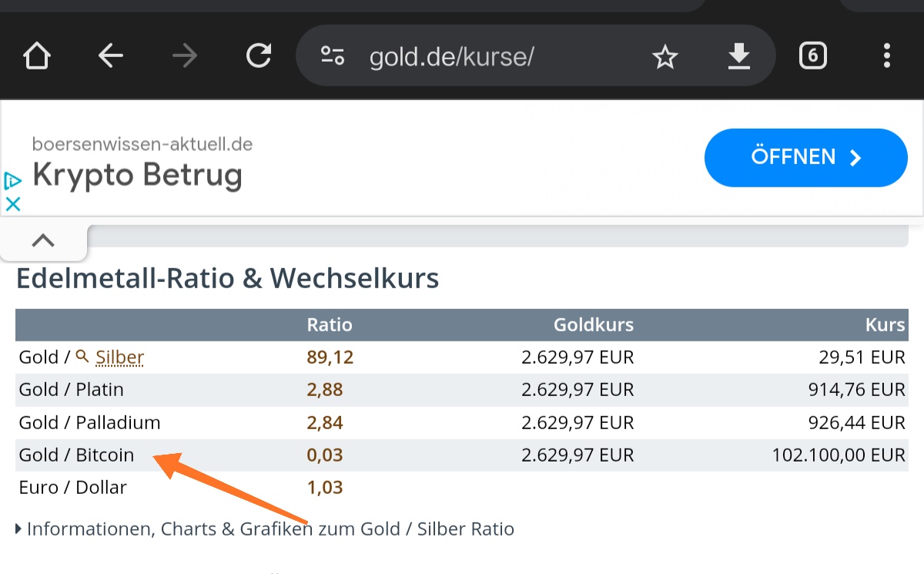Reload the page with refresh icon
Viewport: 924px width, 574px height.
pyautogui.click(x=259, y=56)
